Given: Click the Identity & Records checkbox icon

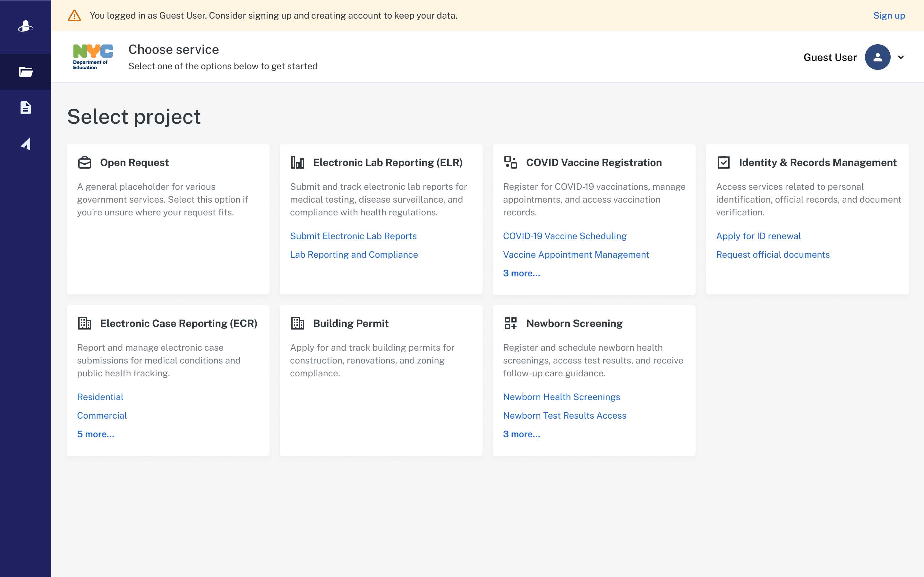Looking at the screenshot, I should click(723, 163).
